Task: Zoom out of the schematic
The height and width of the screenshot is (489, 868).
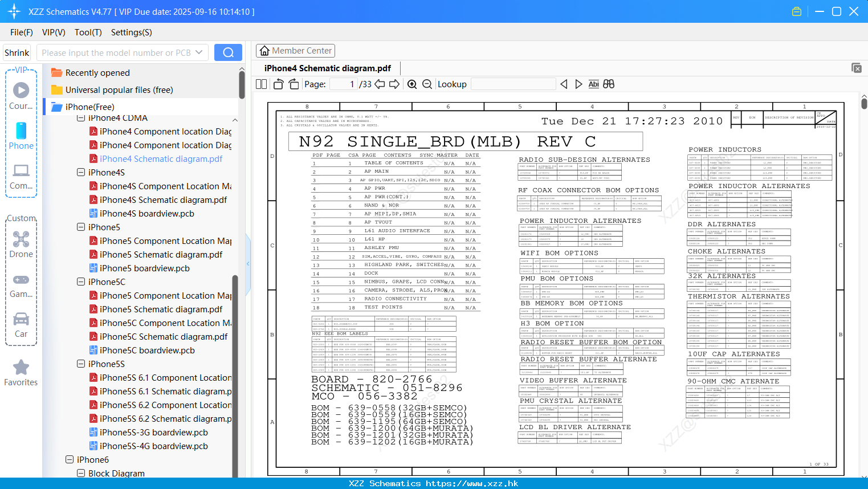Action: point(427,84)
